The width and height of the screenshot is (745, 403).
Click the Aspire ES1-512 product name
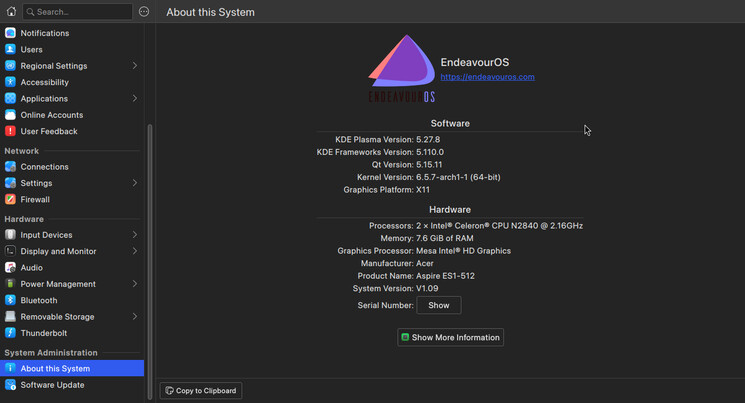(445, 276)
